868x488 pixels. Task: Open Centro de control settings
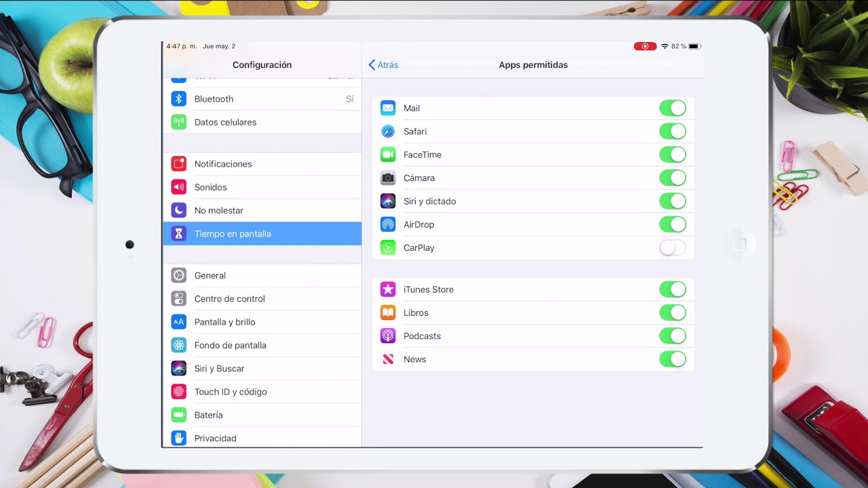click(x=262, y=299)
